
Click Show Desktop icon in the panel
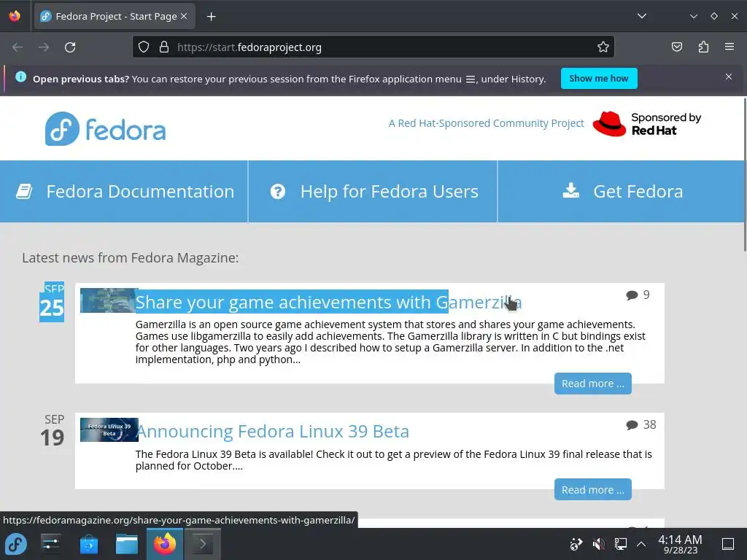728,544
